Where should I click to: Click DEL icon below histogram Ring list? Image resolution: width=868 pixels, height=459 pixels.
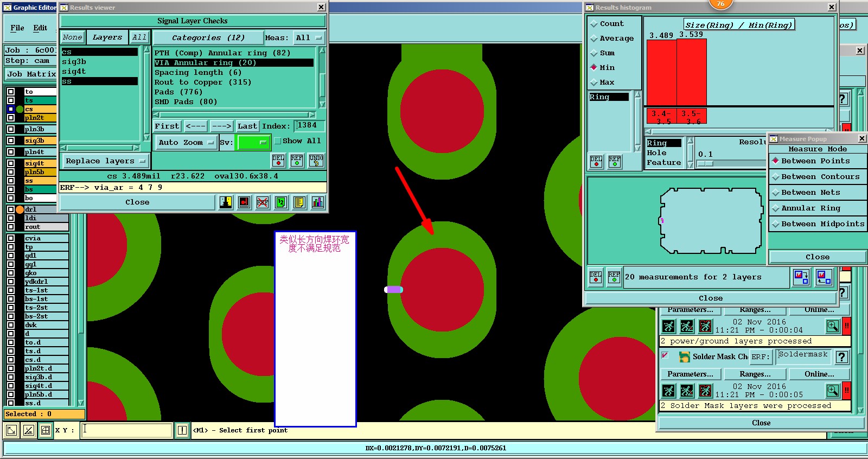point(596,162)
